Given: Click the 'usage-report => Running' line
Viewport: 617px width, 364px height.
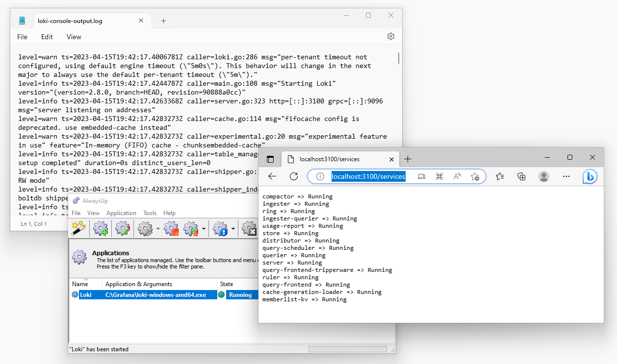Looking at the screenshot, I should (x=303, y=226).
